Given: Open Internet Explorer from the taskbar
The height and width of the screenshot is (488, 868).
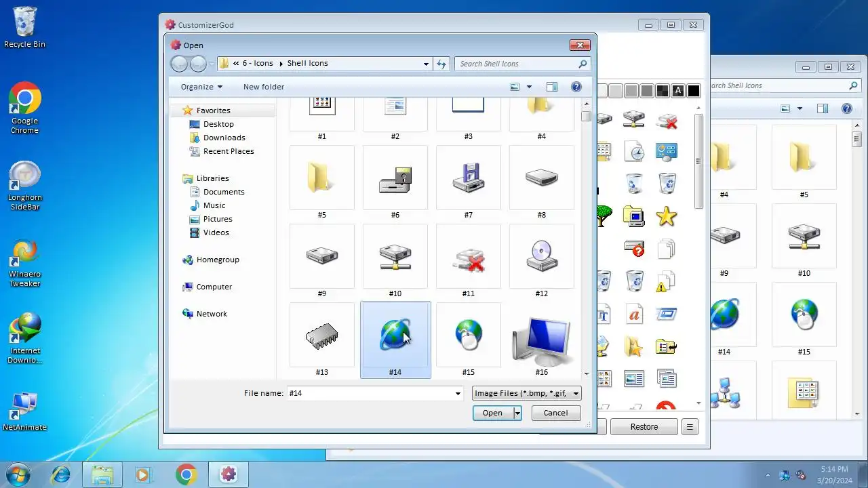Looking at the screenshot, I should click(60, 474).
